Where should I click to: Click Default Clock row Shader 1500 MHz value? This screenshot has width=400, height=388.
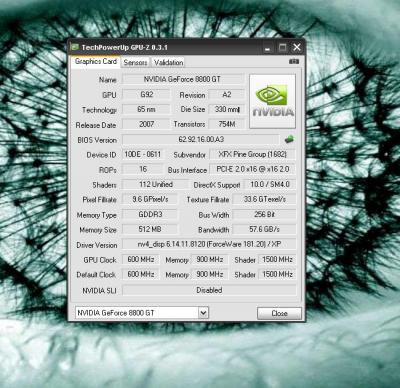pyautogui.click(x=277, y=274)
